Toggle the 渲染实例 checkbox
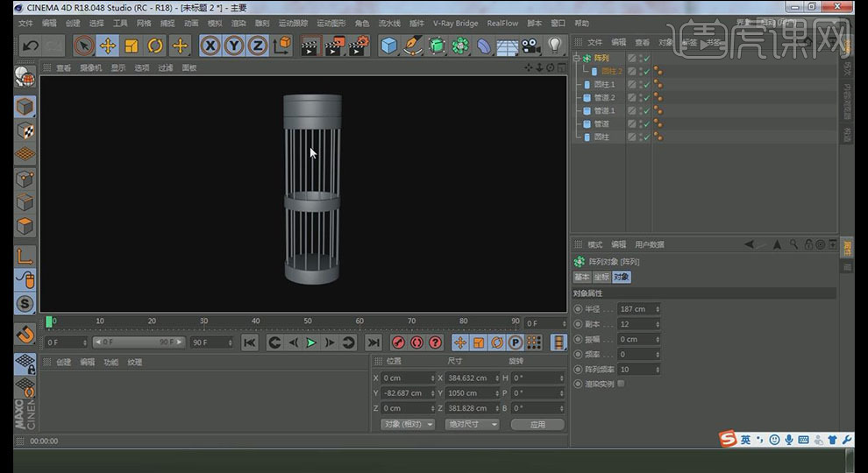Screen dimensions: 868x473 click(621, 384)
